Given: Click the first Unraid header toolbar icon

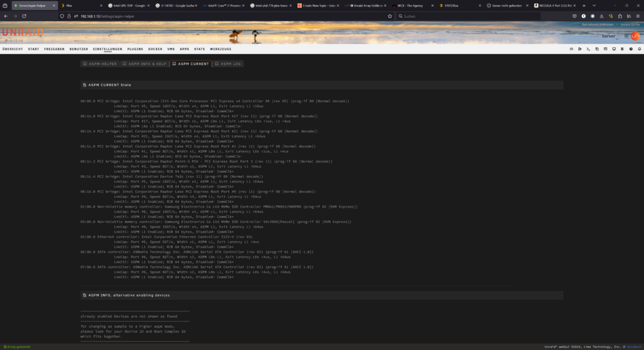Looking at the screenshot, I should pyautogui.click(x=571, y=49).
